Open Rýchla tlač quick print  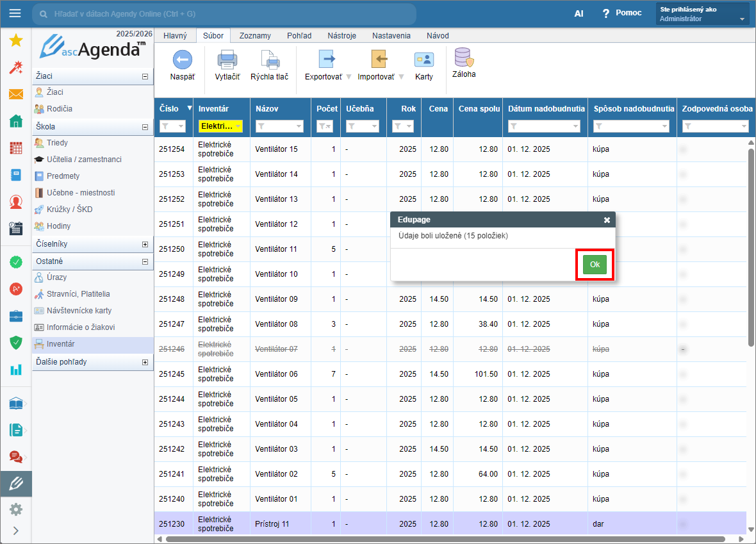(269, 60)
